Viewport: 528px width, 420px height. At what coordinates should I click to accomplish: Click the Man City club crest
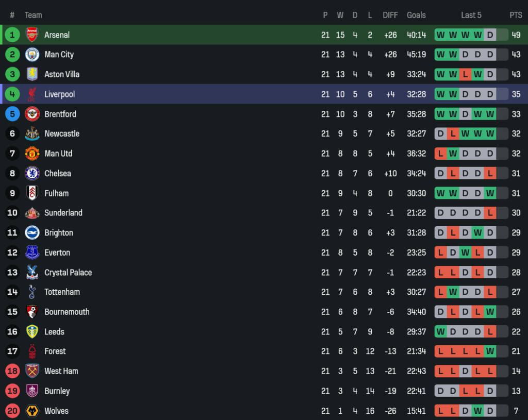[x=32, y=55]
